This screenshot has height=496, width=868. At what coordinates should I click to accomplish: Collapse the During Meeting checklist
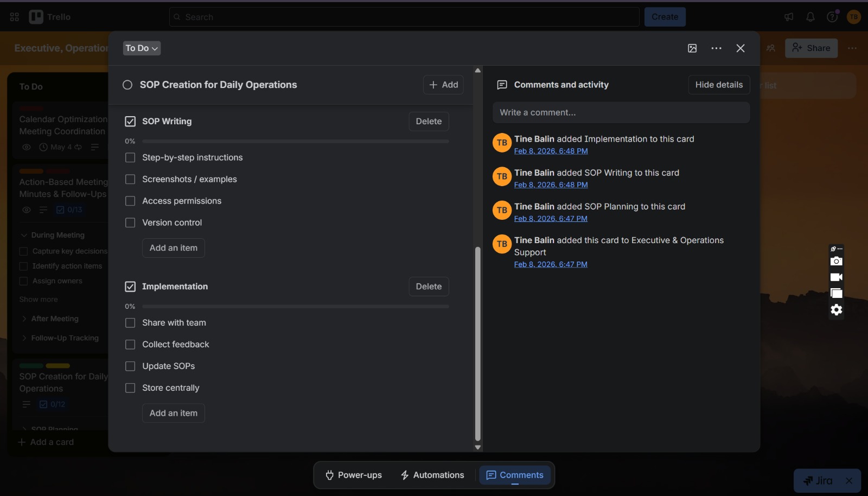(24, 235)
